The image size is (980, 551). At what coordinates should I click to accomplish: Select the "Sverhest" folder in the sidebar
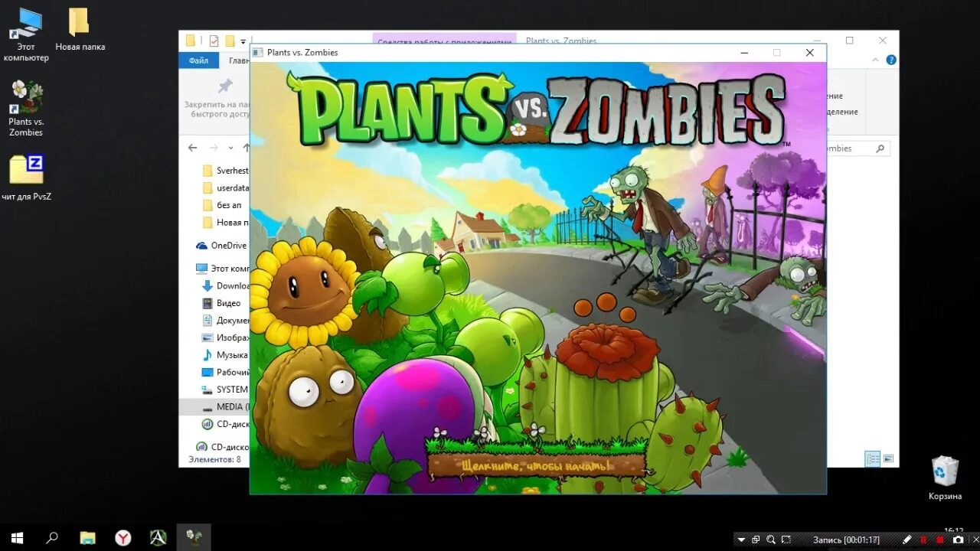(226, 171)
